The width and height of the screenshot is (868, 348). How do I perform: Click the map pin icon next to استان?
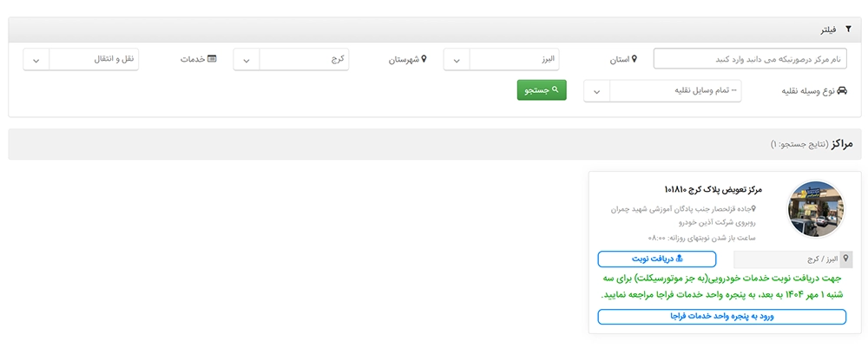635,60
